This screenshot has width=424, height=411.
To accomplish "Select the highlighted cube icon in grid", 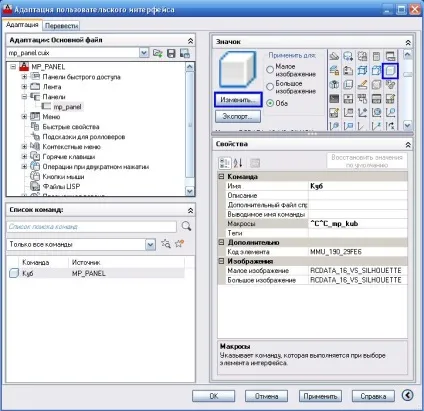I will pyautogui.click(x=390, y=71).
